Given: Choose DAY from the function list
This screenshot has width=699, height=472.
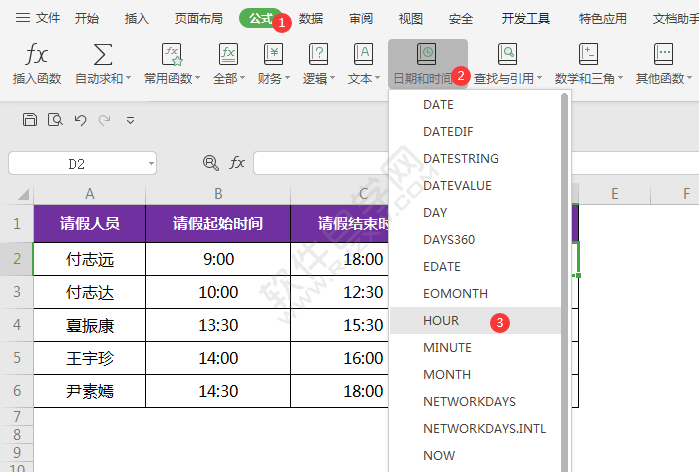Looking at the screenshot, I should [x=475, y=213].
